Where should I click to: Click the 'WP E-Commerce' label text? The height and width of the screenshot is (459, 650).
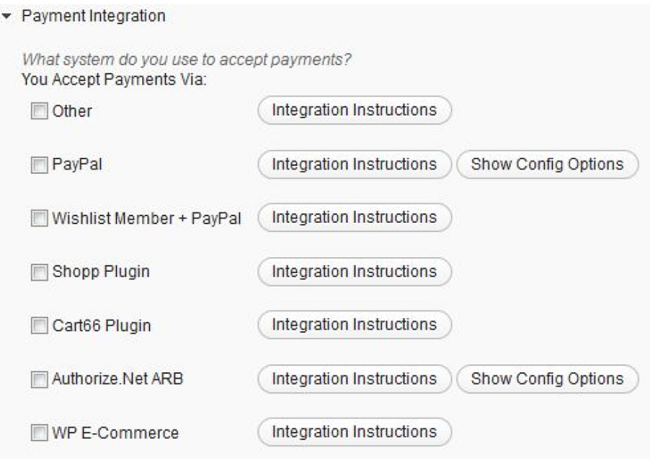pos(115,433)
